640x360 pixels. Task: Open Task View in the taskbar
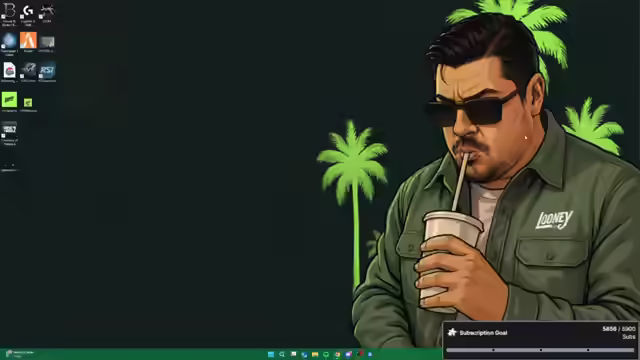[x=293, y=354]
